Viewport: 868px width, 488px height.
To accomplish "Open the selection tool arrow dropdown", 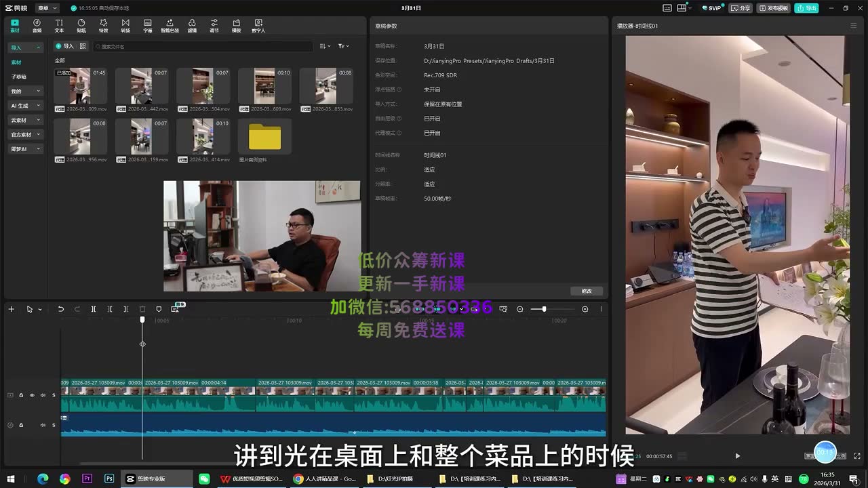I will (x=40, y=309).
